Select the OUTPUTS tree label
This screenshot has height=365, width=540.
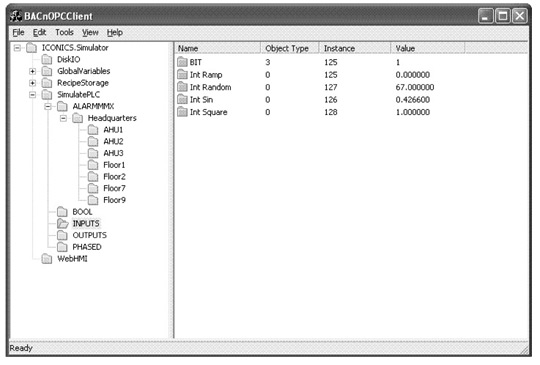point(90,235)
